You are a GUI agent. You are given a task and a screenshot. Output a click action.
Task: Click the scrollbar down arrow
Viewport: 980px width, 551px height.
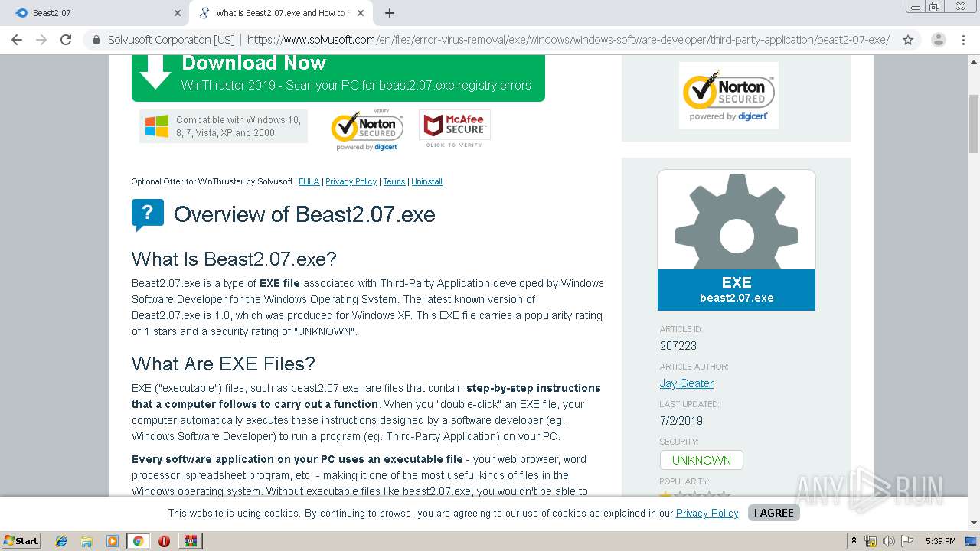click(974, 523)
